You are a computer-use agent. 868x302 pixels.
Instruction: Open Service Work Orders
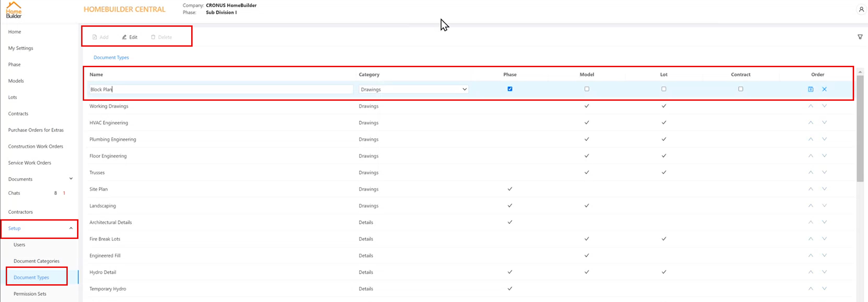30,163
